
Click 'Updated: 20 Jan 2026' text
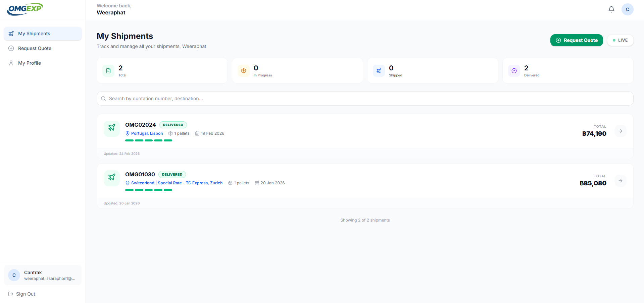point(121,203)
